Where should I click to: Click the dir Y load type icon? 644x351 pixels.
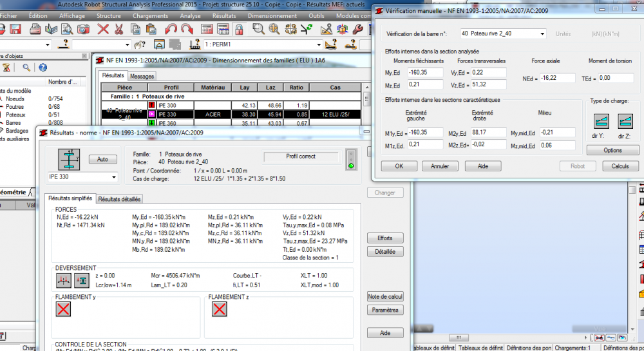point(601,122)
